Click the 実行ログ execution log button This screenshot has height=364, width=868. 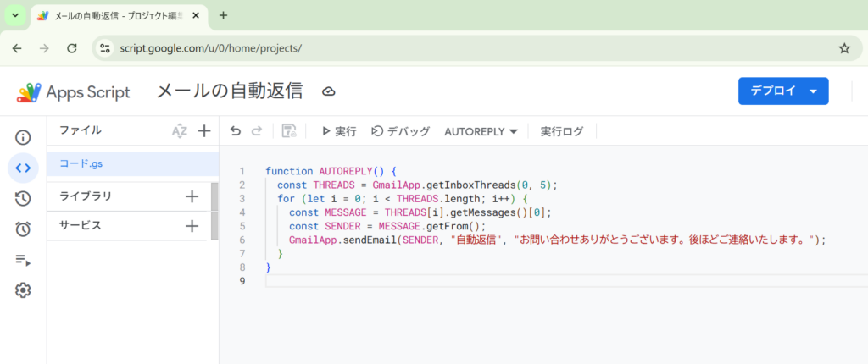pyautogui.click(x=562, y=131)
